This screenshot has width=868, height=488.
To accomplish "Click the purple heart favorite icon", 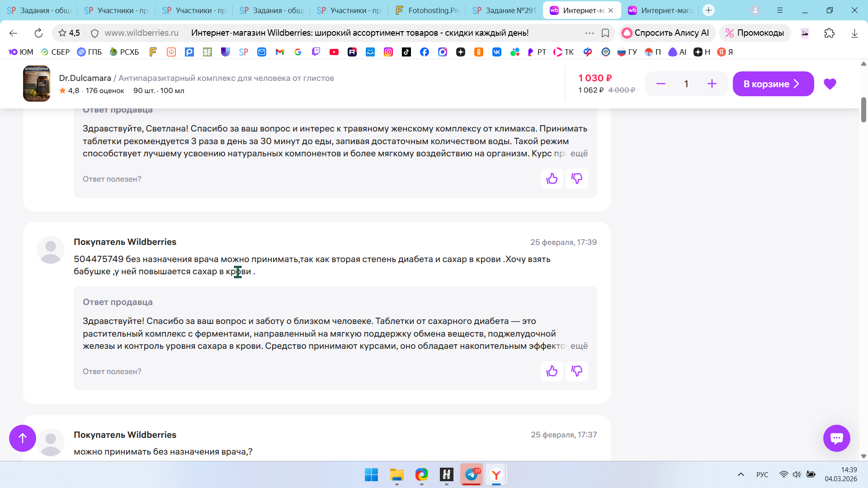I will point(830,84).
